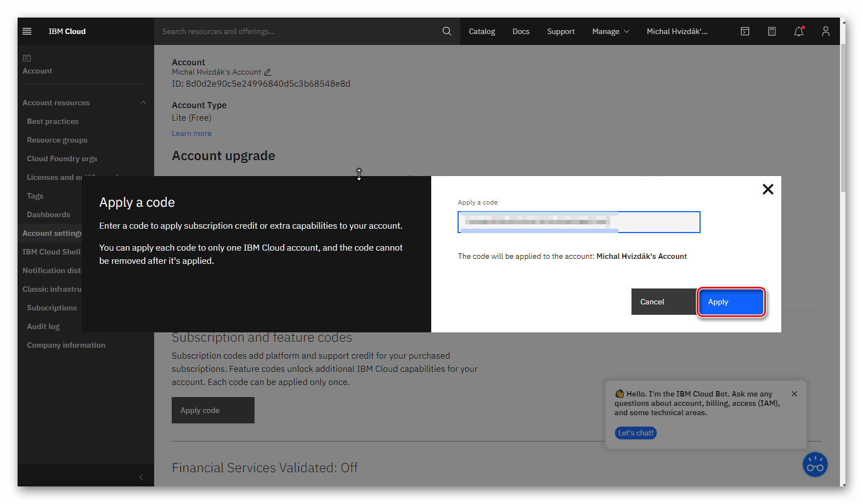Edit account name with the pencil icon
Screen dimensions: 863x504
[x=268, y=72]
